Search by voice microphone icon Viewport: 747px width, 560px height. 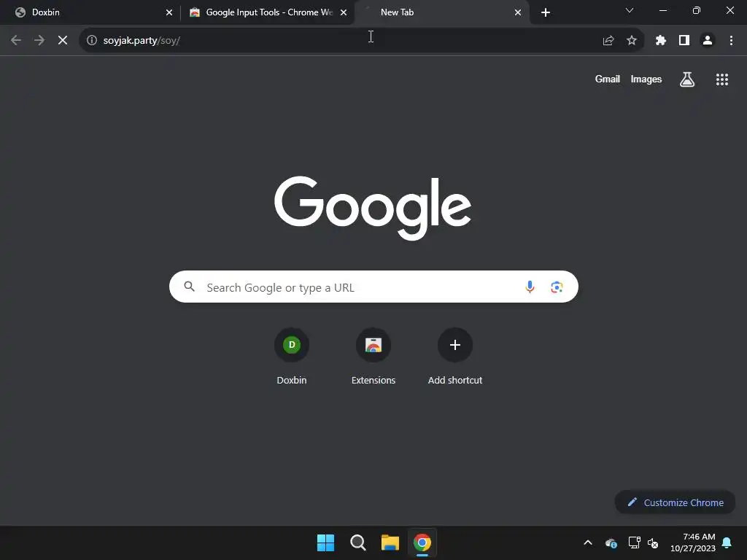[530, 287]
